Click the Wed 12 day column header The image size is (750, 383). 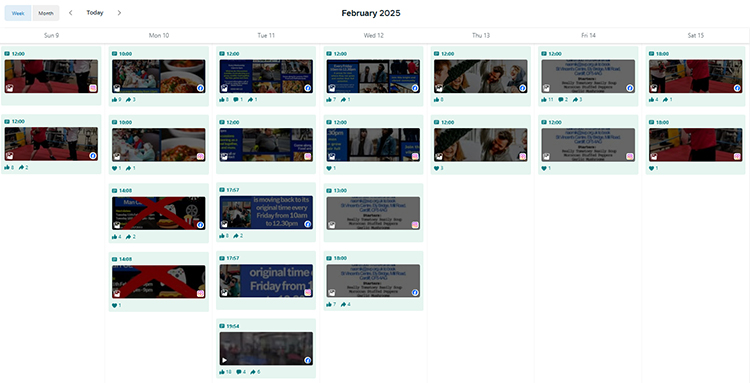click(x=374, y=35)
